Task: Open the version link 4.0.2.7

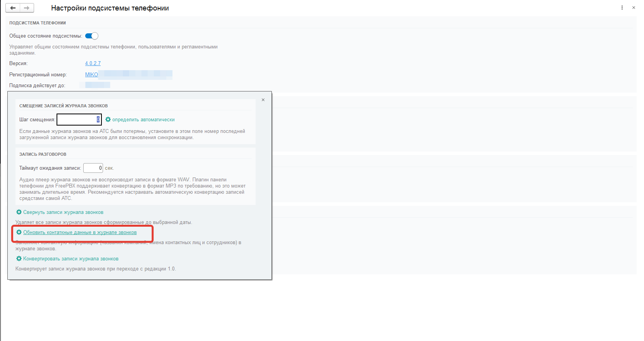Action: 93,64
